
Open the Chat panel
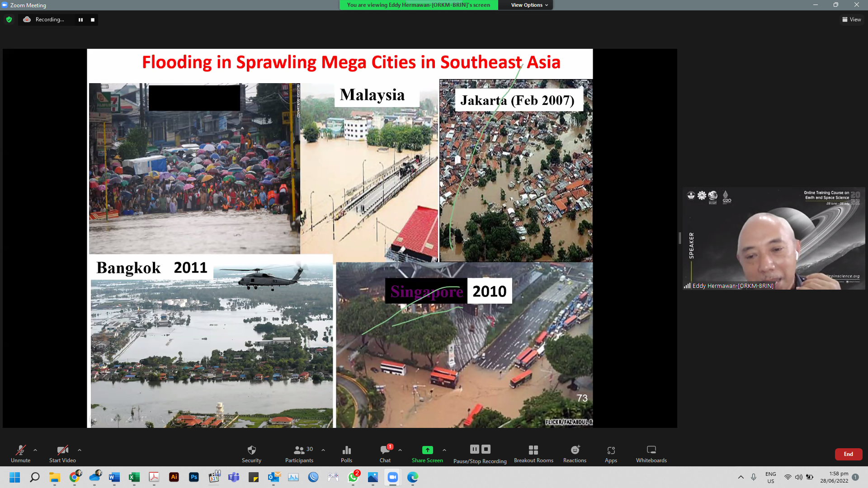[x=385, y=450]
